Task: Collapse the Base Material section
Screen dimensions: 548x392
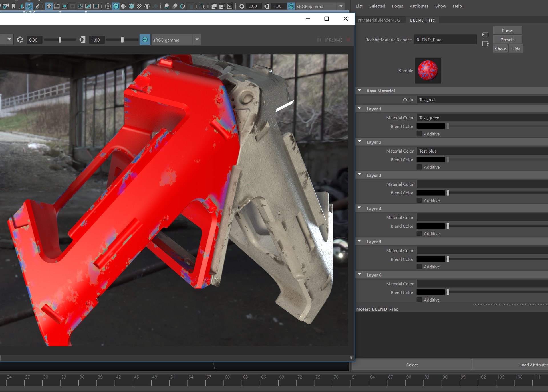Action: point(360,90)
